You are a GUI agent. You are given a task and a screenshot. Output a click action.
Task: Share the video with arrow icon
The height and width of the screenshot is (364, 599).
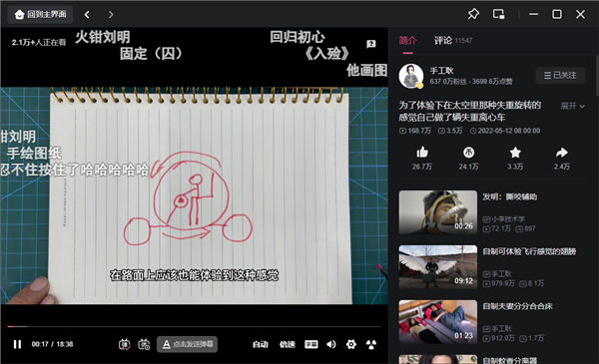(561, 153)
